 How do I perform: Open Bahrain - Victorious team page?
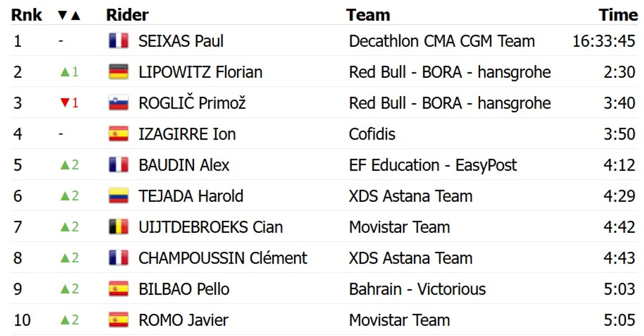point(417,289)
